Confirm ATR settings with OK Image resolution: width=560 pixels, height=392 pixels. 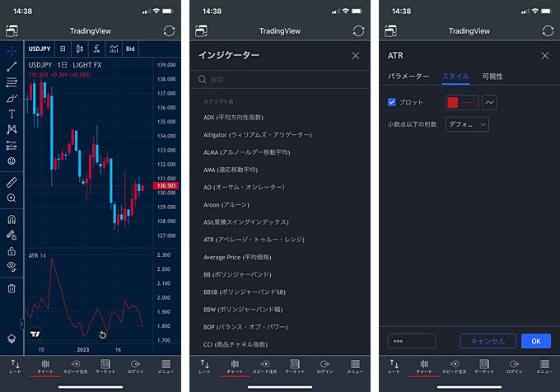click(536, 341)
